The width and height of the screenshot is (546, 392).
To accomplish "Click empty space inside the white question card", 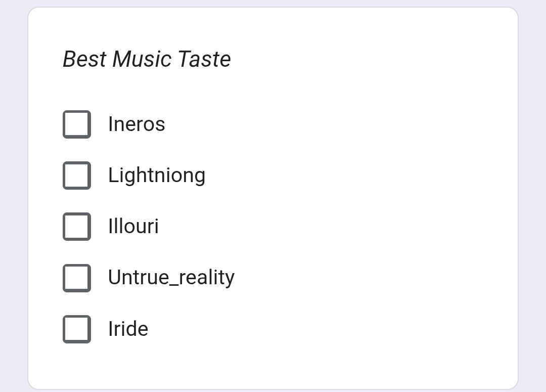I will tap(379, 202).
